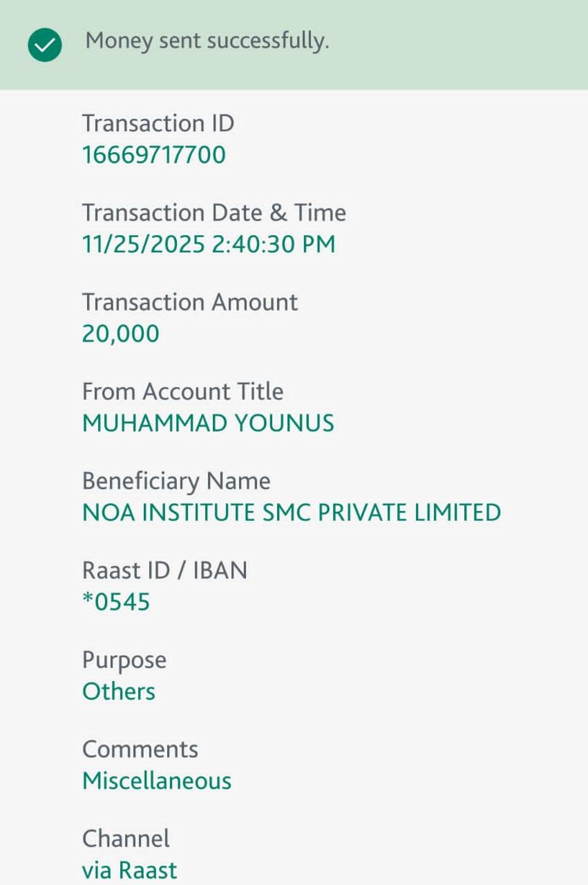Click the Transaction Date & Time label
588x885 pixels.
(x=214, y=213)
